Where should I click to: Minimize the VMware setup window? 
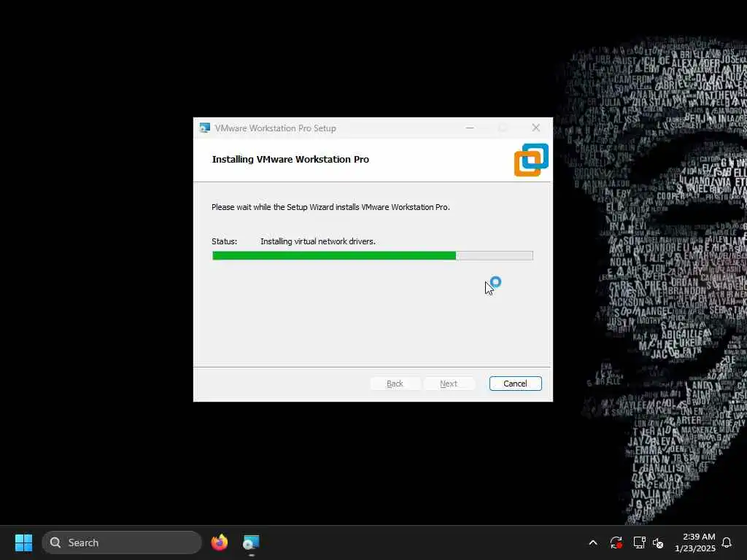(470, 128)
